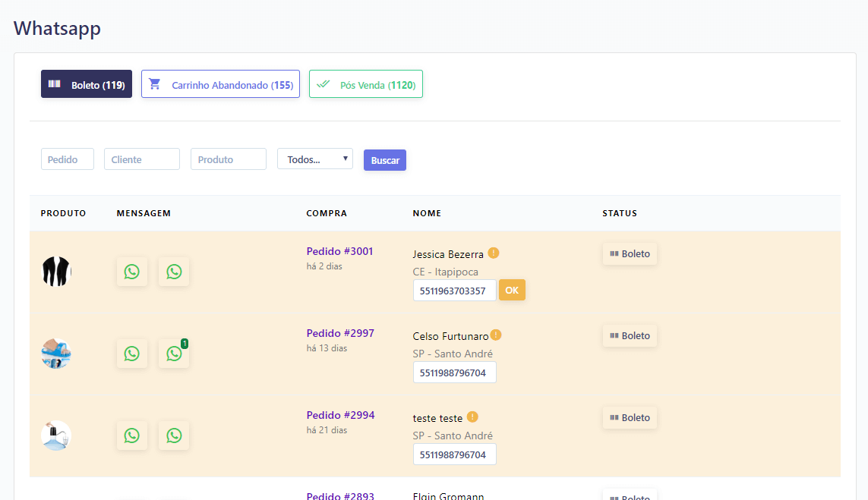Click the location CE - Itapipoca

click(445, 272)
